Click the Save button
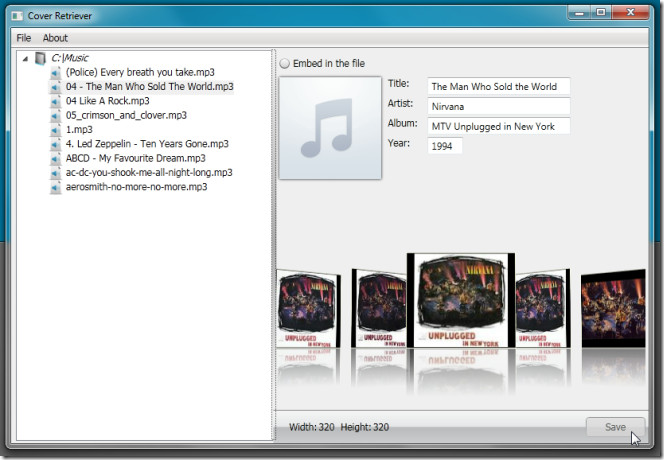The height and width of the screenshot is (460, 664). pos(615,427)
